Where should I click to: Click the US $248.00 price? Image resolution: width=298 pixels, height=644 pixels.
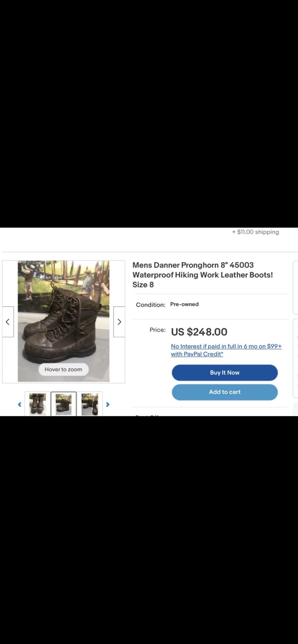199,332
